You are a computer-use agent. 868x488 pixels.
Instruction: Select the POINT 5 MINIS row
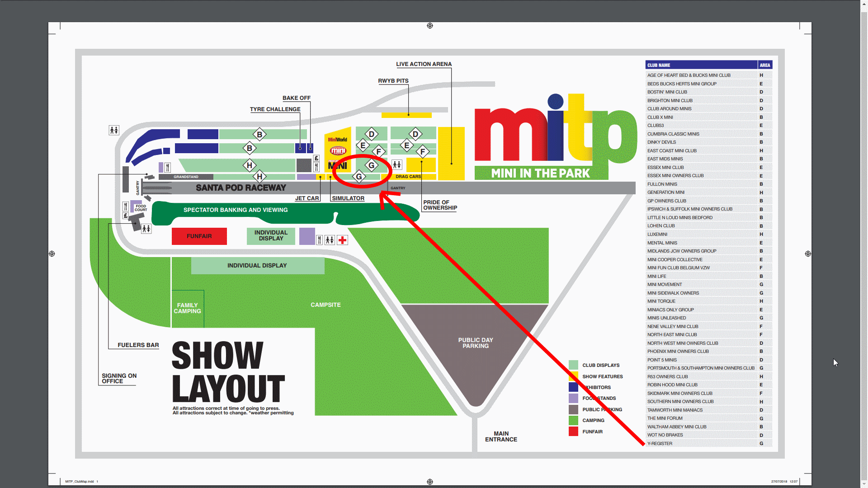[x=708, y=360]
